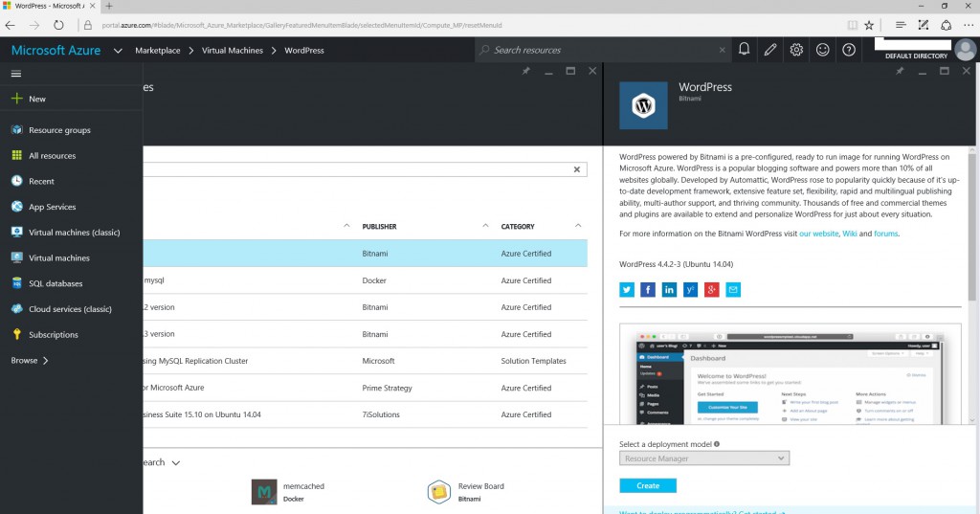Image resolution: width=980 pixels, height=514 pixels.
Task: Click the green plus New icon
Action: tap(17, 99)
